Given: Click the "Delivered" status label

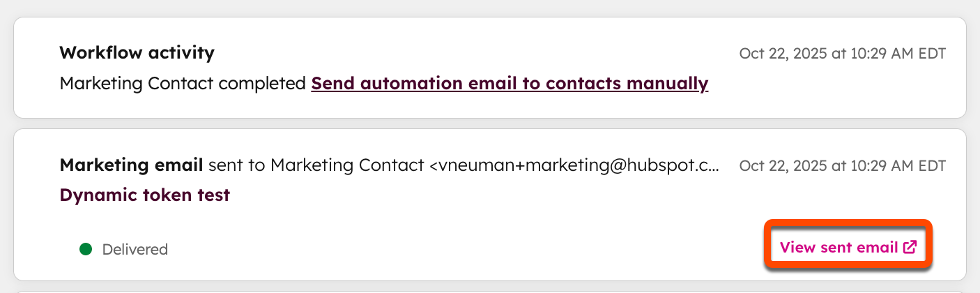Looking at the screenshot, I should tap(135, 249).
